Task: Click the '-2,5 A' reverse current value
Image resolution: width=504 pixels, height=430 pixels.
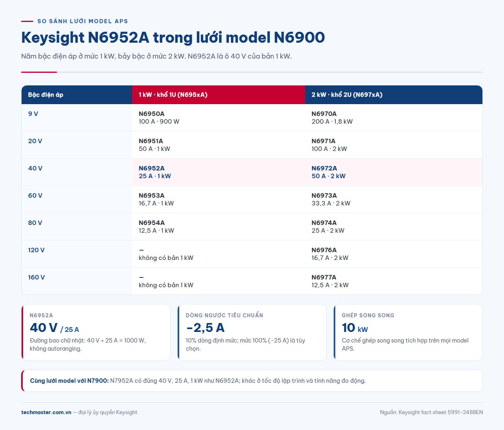Action: pos(205,328)
